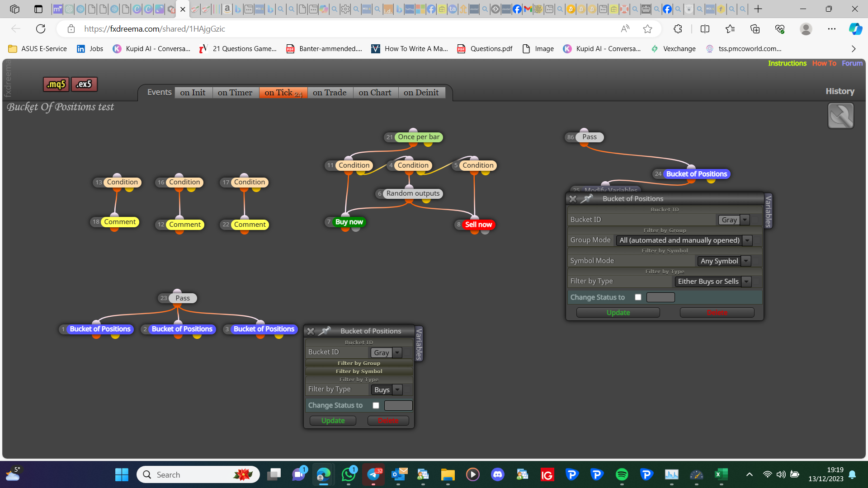This screenshot has height=488, width=868.
Task: Open the Forum link
Action: coord(852,63)
